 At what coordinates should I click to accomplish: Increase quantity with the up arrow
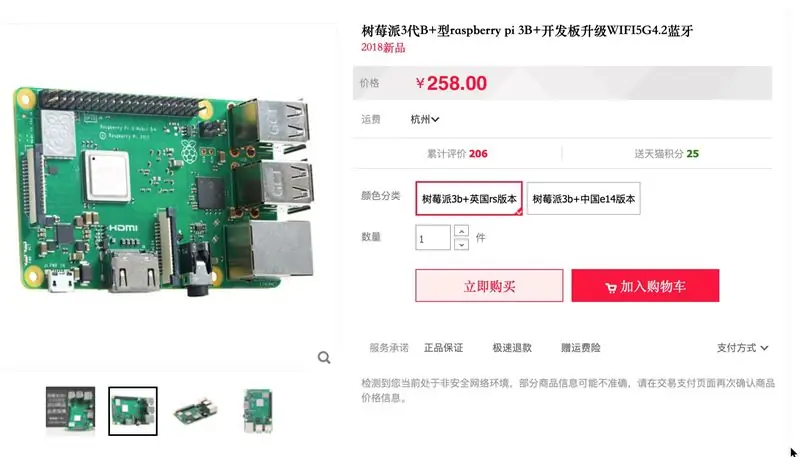tap(461, 231)
